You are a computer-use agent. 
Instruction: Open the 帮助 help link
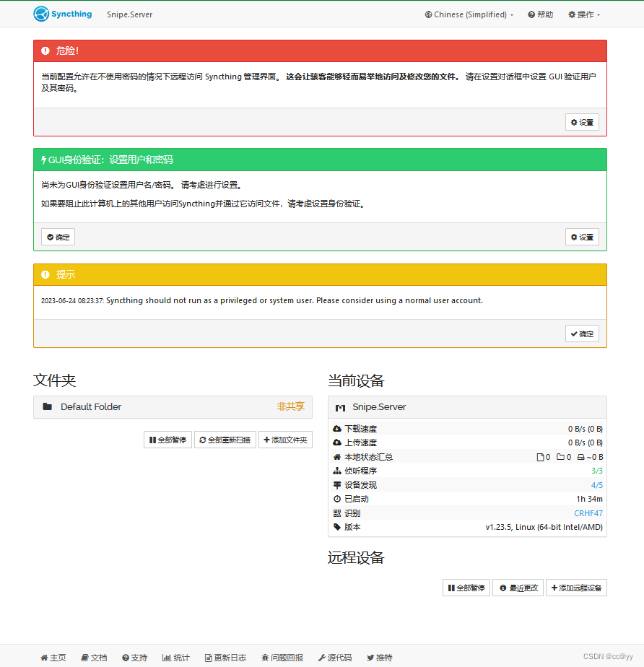[541, 14]
